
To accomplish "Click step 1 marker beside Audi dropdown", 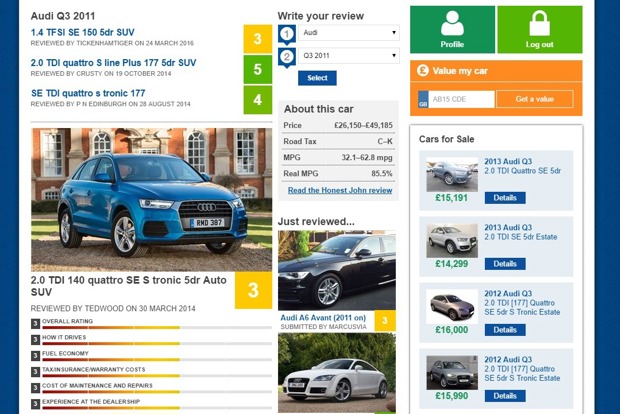I will (287, 34).
